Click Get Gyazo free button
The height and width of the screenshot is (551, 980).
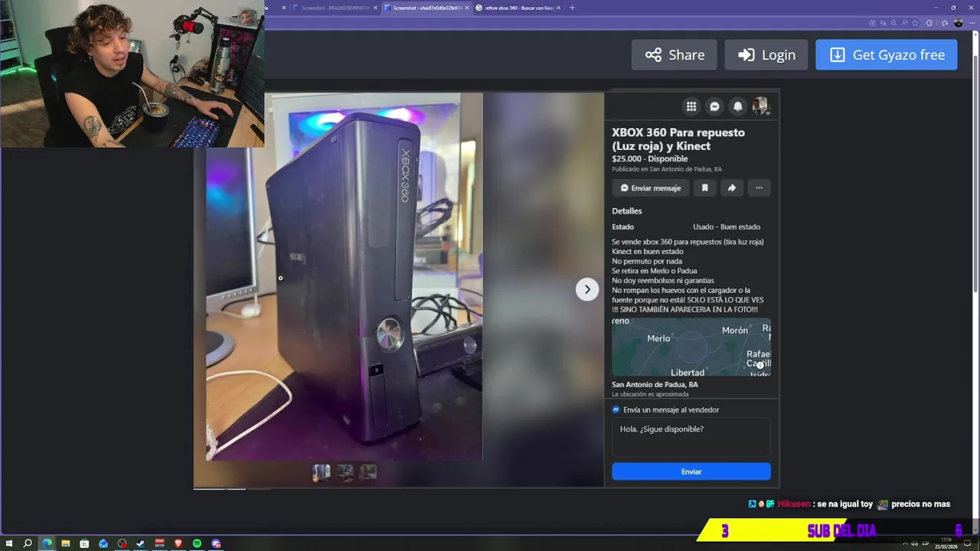pos(887,55)
